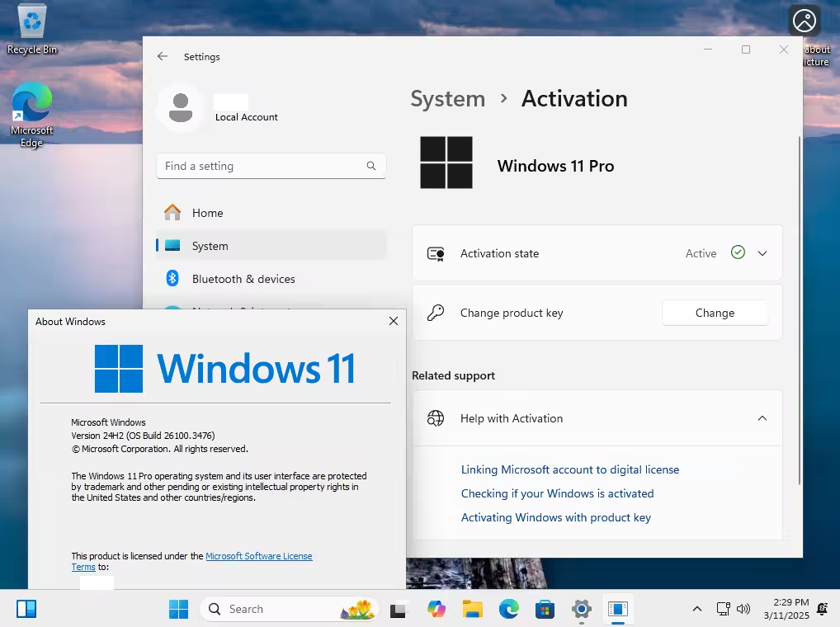Open the Start menu on the taskbar

pyautogui.click(x=178, y=609)
